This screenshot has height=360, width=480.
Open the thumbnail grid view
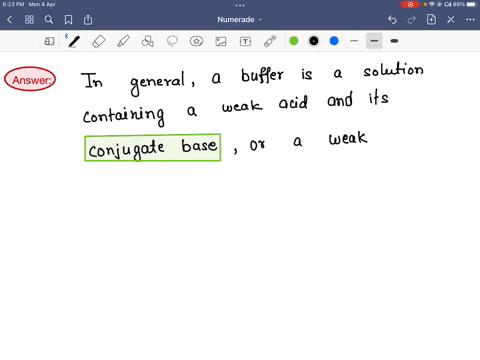[x=29, y=20]
